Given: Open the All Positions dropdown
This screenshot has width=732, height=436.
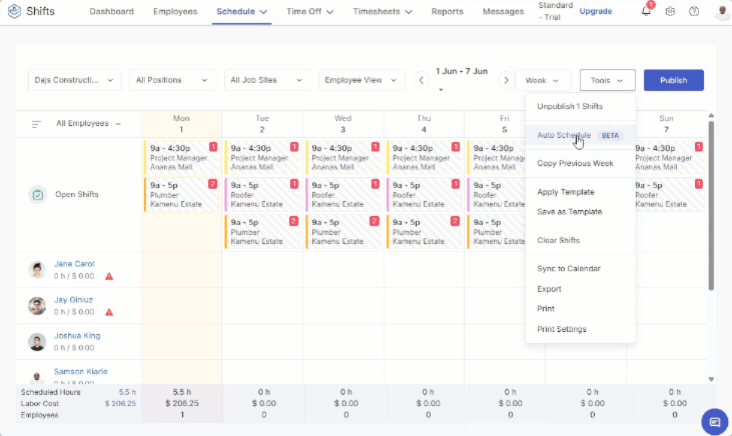Looking at the screenshot, I should pos(172,80).
